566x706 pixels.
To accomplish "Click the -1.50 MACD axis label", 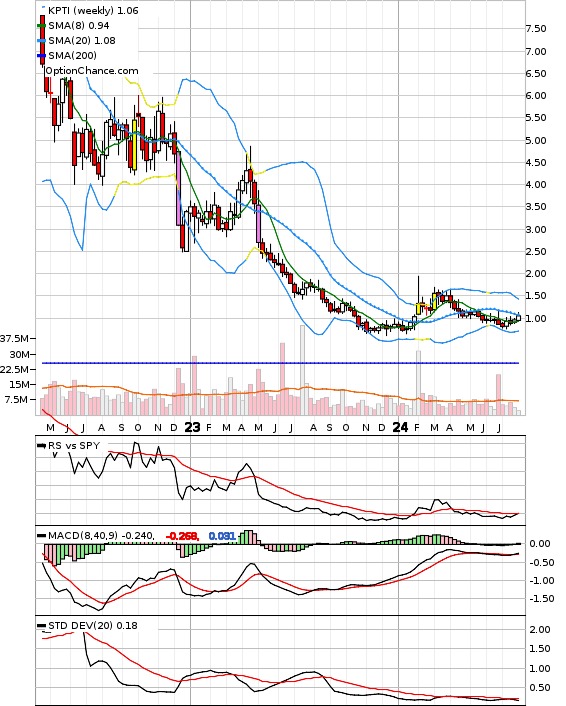I will click(x=541, y=598).
